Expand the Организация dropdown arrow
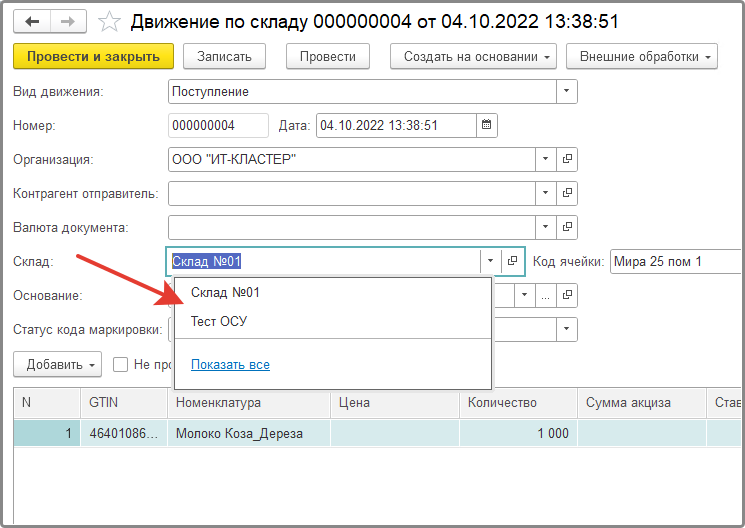This screenshot has width=745, height=528. [x=545, y=159]
